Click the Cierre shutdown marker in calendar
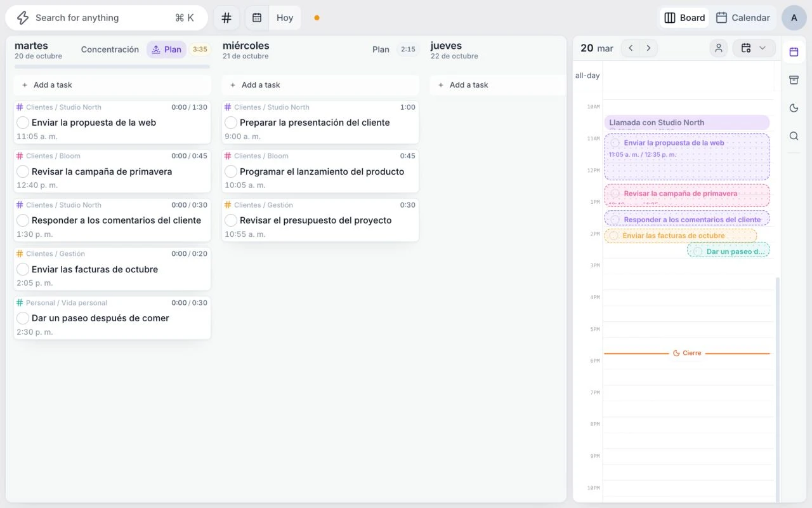812x508 pixels. coord(687,353)
